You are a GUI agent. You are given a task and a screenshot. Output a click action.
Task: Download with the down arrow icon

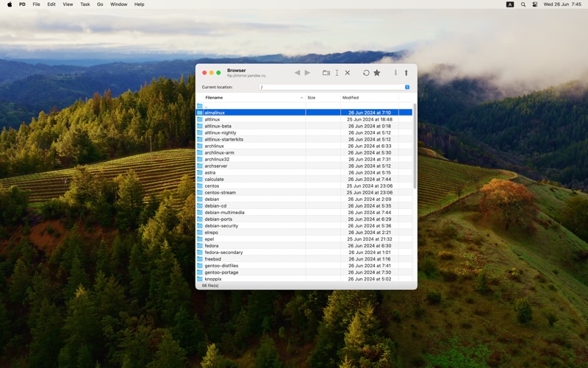click(395, 73)
